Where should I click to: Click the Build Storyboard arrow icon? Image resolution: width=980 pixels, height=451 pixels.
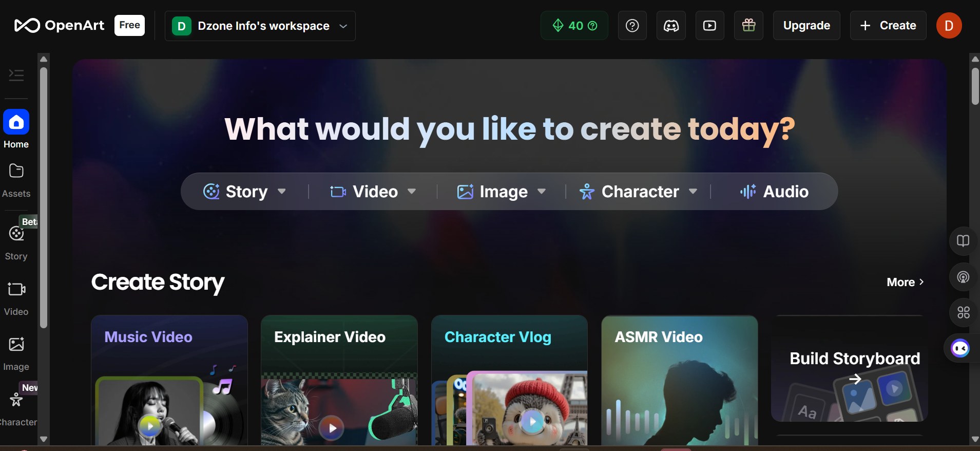pyautogui.click(x=855, y=379)
